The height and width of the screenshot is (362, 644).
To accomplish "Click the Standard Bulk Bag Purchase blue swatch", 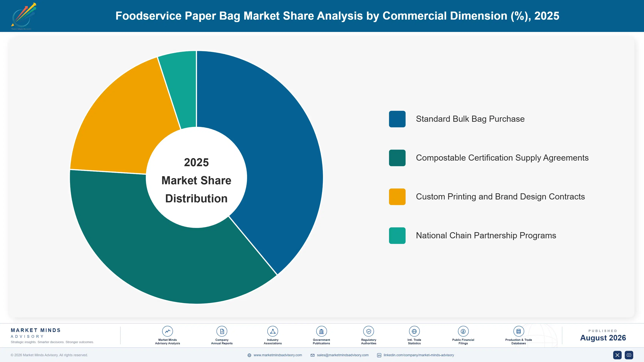I will point(397,119).
